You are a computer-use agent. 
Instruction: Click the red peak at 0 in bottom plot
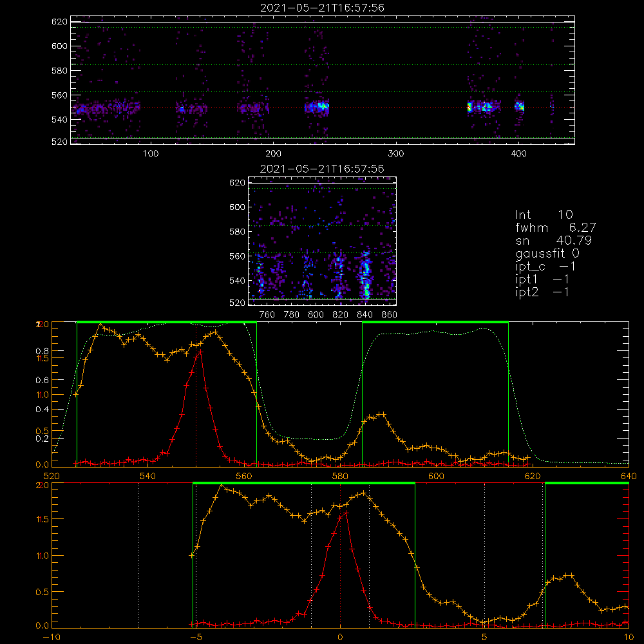tap(345, 513)
